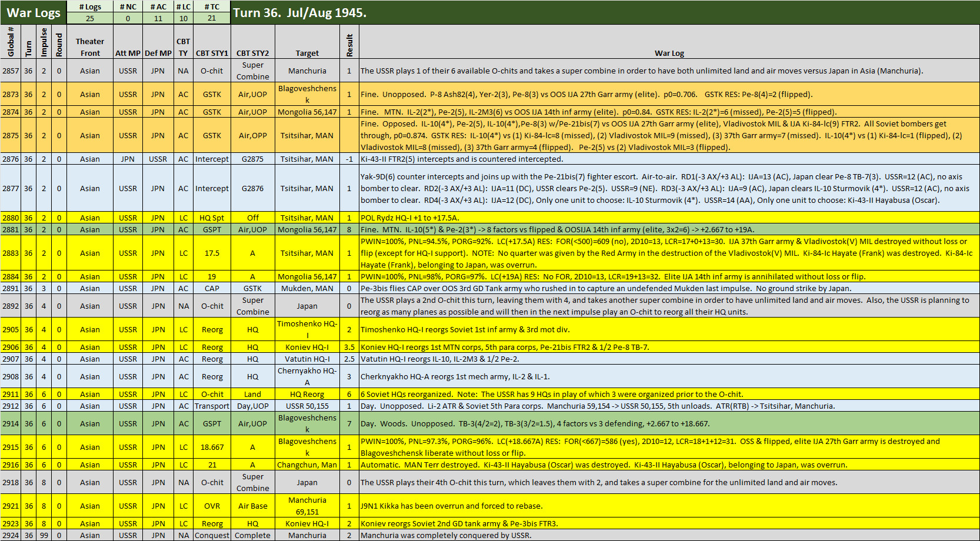This screenshot has width=980, height=541.
Task: Select the Result value 3.5 in row 2906
Action: pos(349,347)
